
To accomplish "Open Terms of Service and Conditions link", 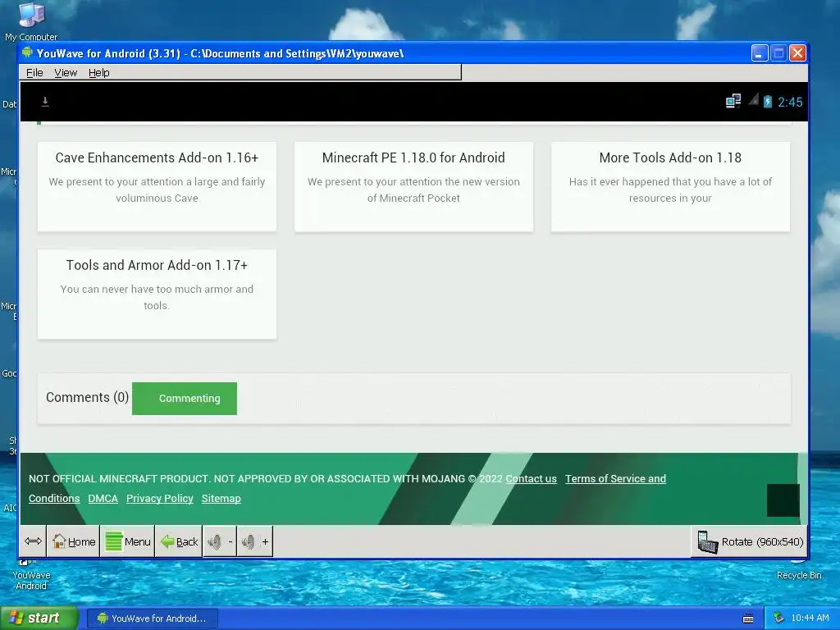I will [615, 478].
